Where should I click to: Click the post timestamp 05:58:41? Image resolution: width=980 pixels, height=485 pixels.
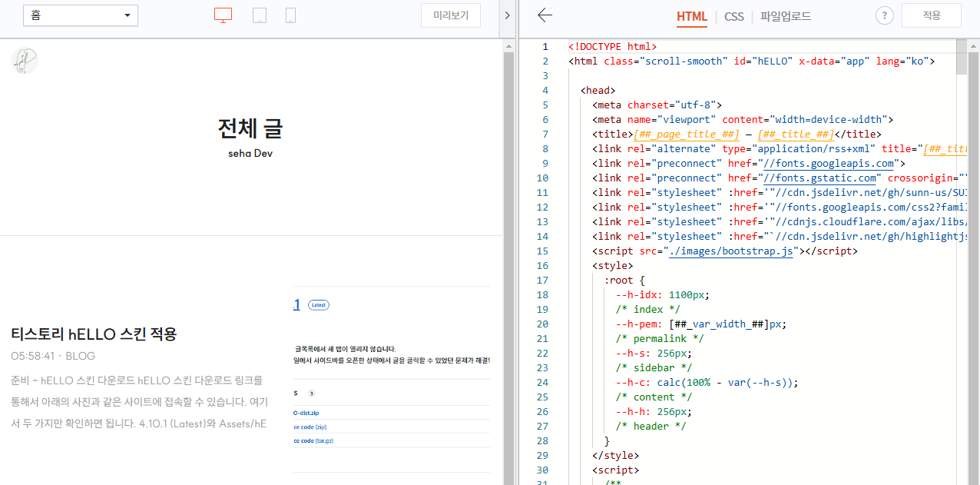pyautogui.click(x=32, y=356)
